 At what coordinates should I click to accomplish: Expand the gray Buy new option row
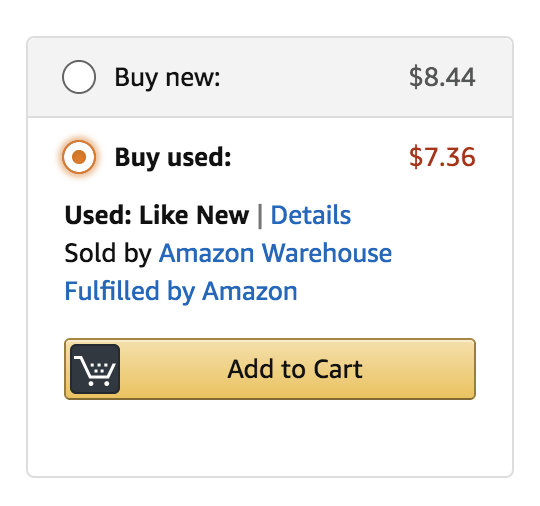click(270, 77)
